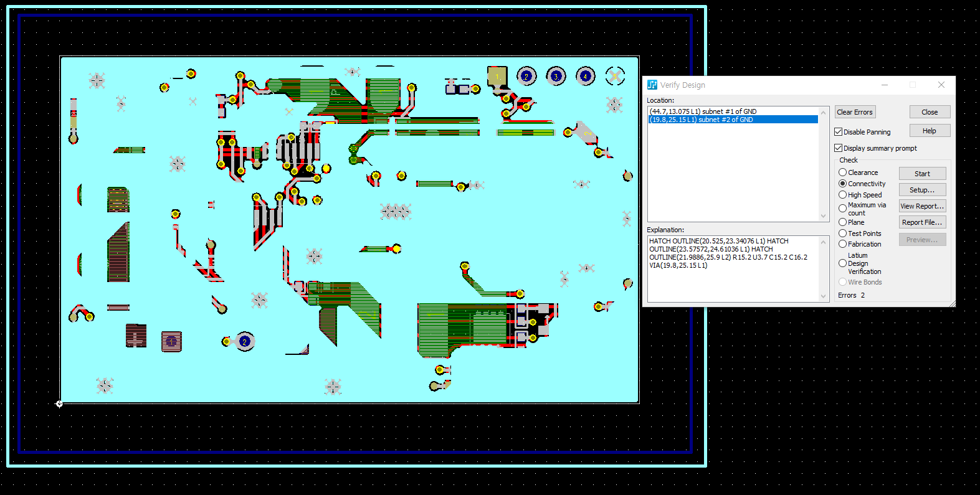Click the square pad numbered 1
Viewport: 980px width, 495px height.
pyautogui.click(x=497, y=76)
